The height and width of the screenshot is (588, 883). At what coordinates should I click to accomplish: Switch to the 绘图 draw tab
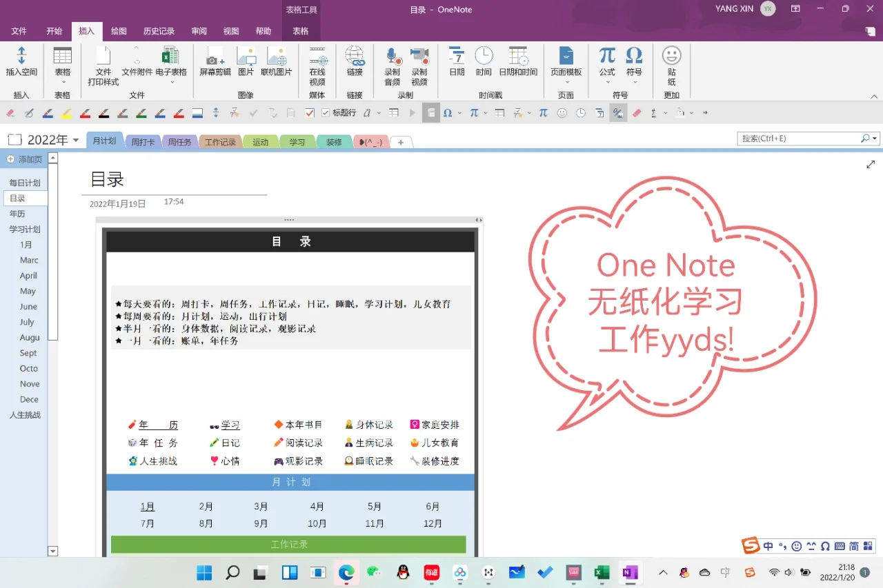click(x=119, y=32)
